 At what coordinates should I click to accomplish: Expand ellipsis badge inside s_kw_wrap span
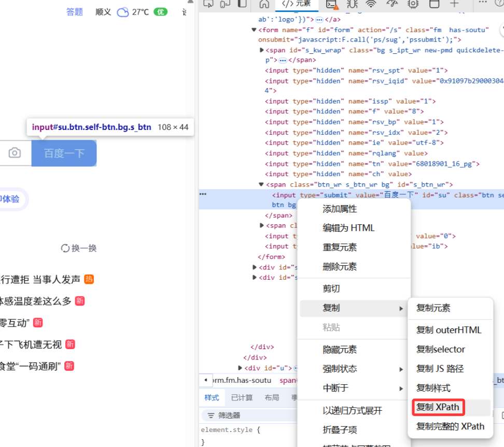[x=283, y=61]
